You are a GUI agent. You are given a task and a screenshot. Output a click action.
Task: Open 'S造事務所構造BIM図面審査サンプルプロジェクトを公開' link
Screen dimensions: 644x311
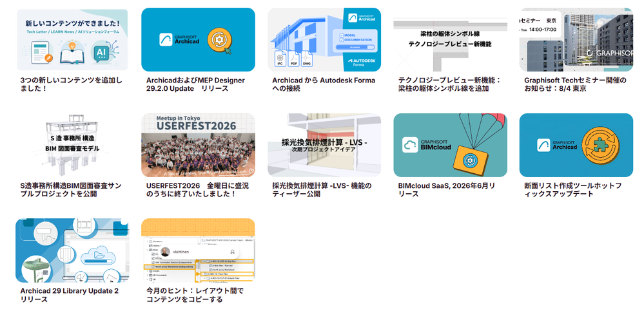(71, 189)
